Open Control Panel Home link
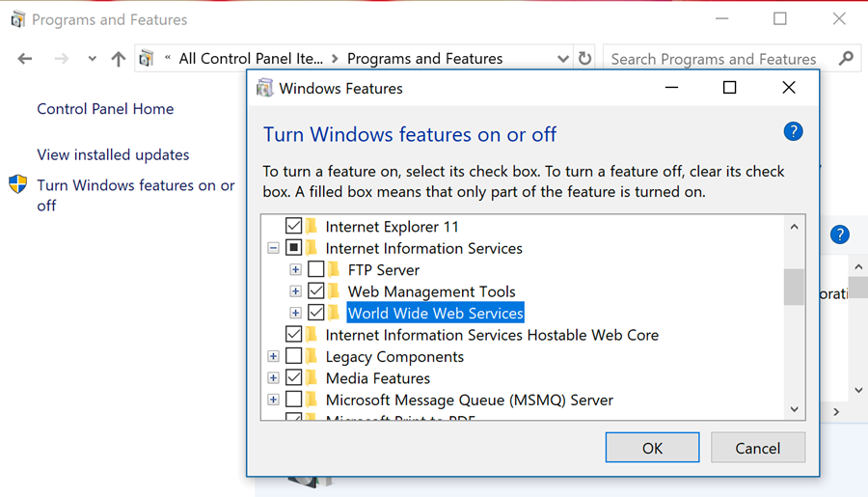The width and height of the screenshot is (868, 497). pos(105,109)
